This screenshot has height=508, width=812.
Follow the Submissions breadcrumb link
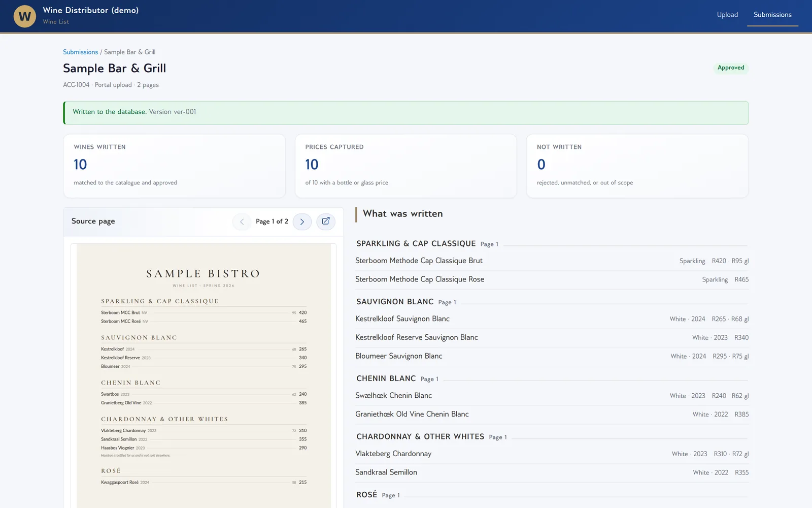pos(80,52)
